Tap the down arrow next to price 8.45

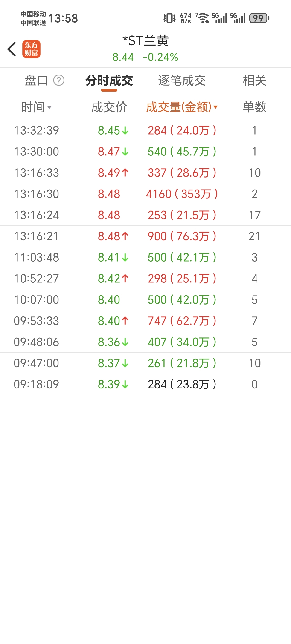[125, 130]
